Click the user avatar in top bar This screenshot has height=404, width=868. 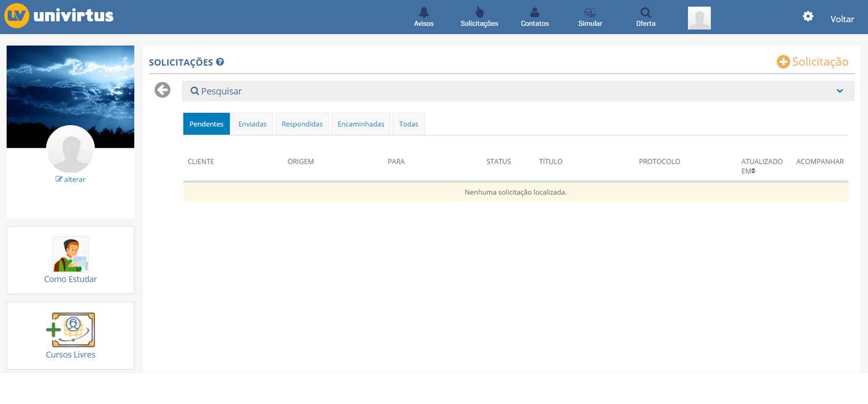(x=699, y=18)
